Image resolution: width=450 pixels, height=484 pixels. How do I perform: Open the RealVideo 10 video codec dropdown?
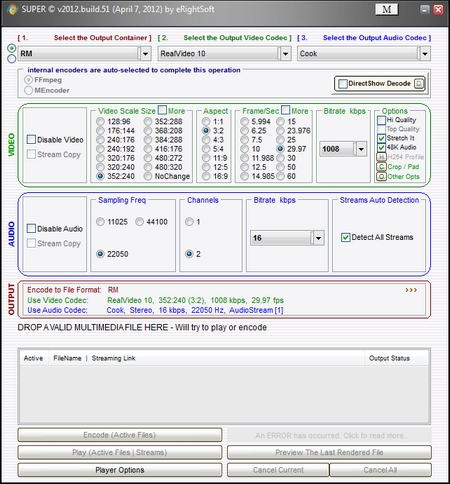[285, 54]
